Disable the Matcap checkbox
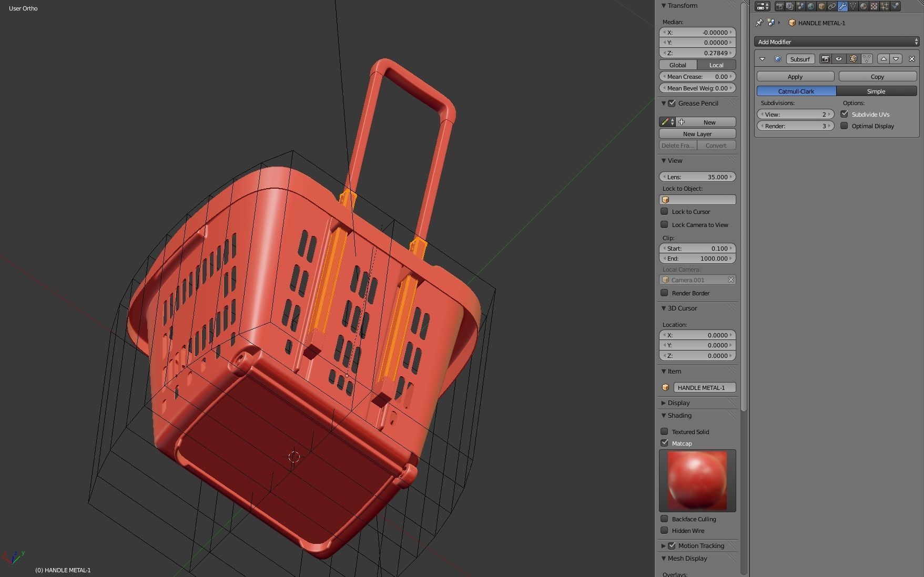 664,443
